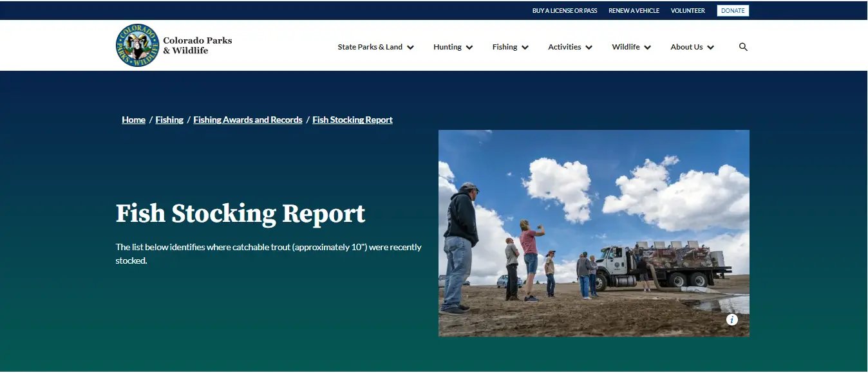Expand the Wildlife menu chevron
This screenshot has height=373, width=868.
click(x=648, y=48)
